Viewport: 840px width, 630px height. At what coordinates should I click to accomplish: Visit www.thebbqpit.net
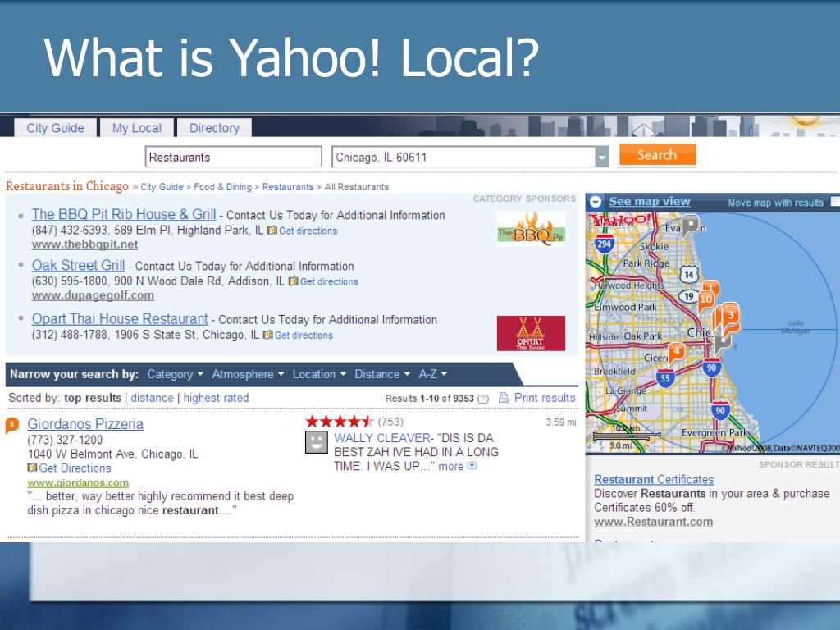pyautogui.click(x=84, y=244)
